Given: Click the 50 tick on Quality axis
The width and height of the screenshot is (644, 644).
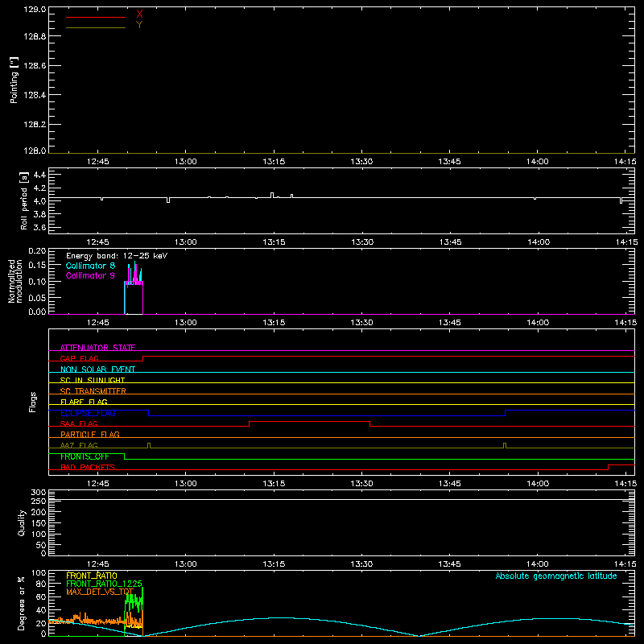Looking at the screenshot, I should coord(41,545).
